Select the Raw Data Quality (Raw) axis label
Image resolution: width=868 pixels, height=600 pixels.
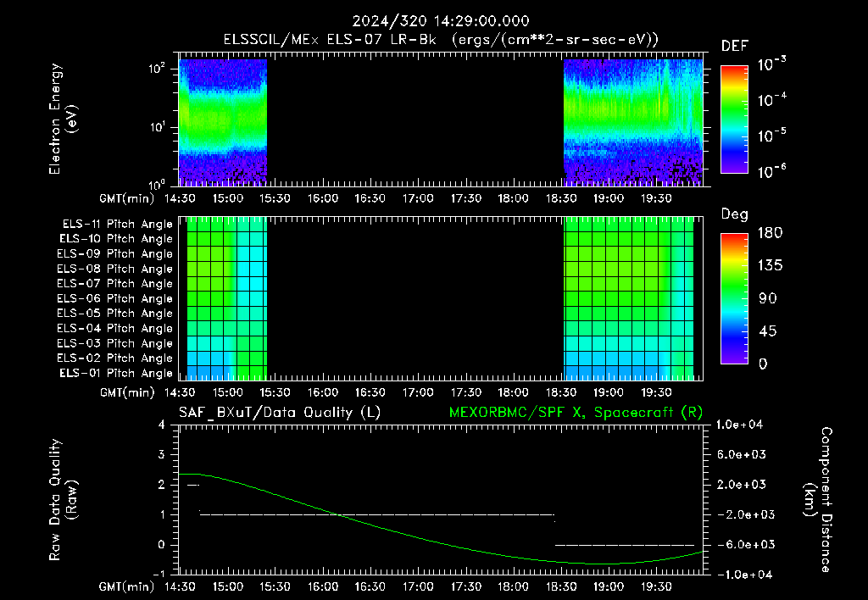(63, 500)
